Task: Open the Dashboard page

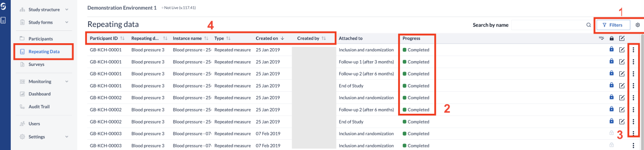Action: click(x=39, y=94)
